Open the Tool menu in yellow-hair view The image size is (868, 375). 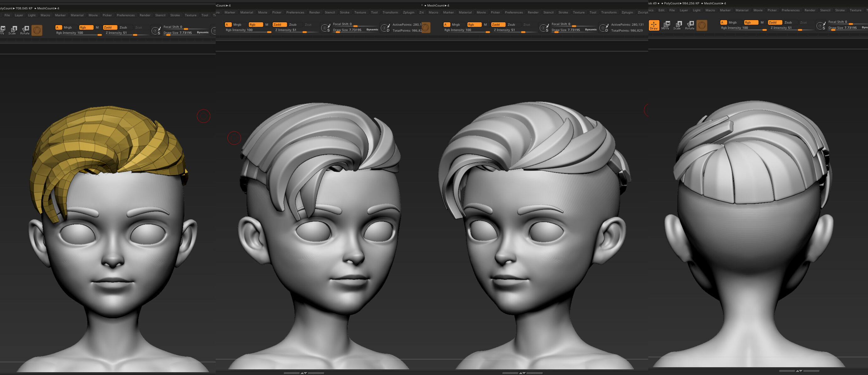(x=205, y=15)
